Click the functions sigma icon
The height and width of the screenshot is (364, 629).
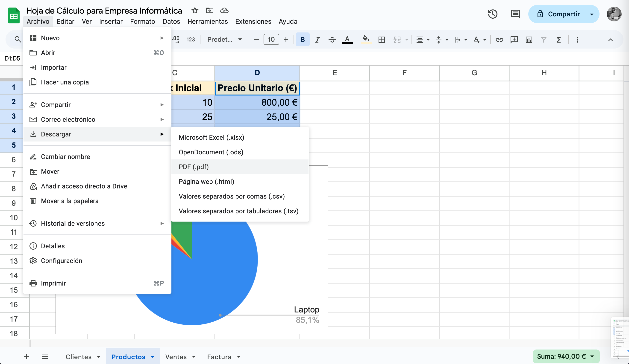point(558,40)
